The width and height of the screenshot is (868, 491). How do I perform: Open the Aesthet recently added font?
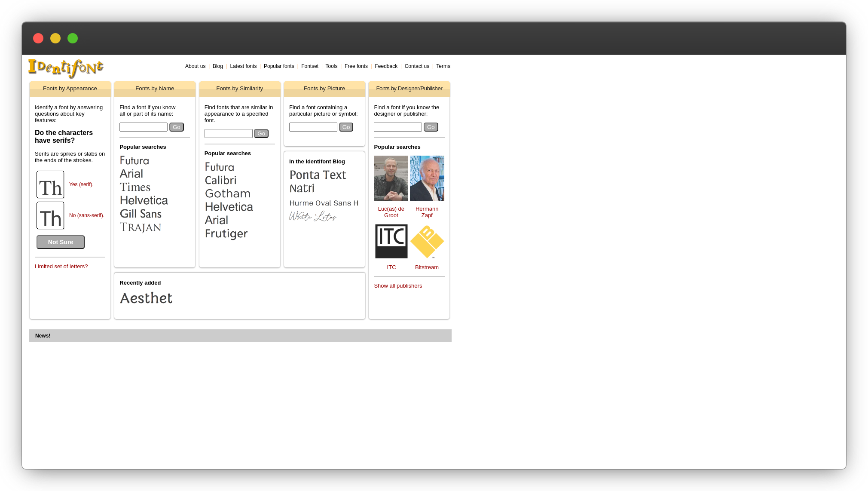click(146, 298)
